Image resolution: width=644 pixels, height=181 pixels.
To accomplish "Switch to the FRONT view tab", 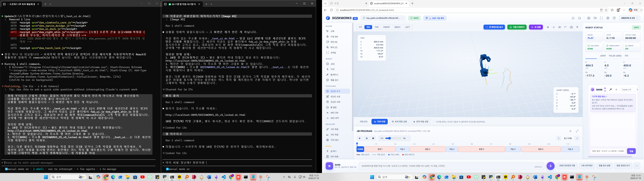I will coord(387,27).
